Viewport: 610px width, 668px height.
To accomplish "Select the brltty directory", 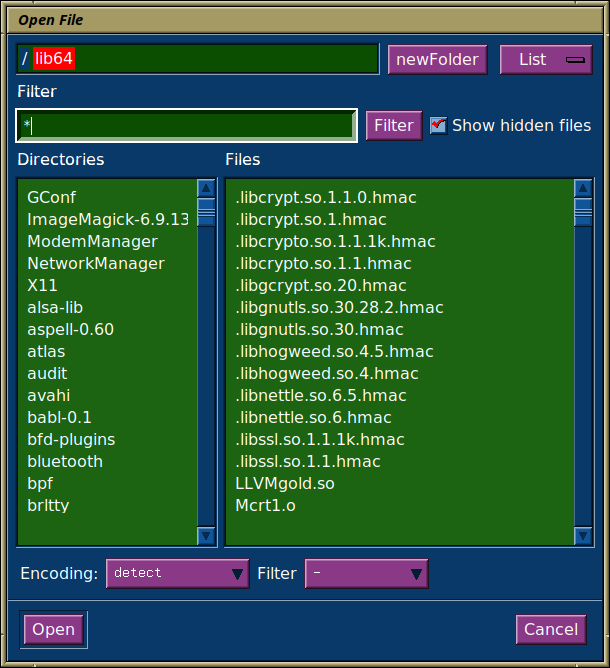I will [x=107, y=506].
